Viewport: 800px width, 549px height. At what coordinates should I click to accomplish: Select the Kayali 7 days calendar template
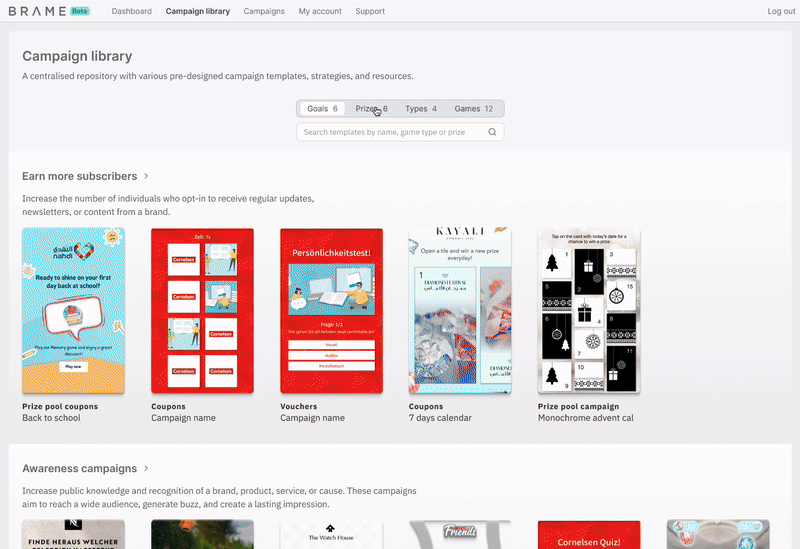pyautogui.click(x=460, y=311)
